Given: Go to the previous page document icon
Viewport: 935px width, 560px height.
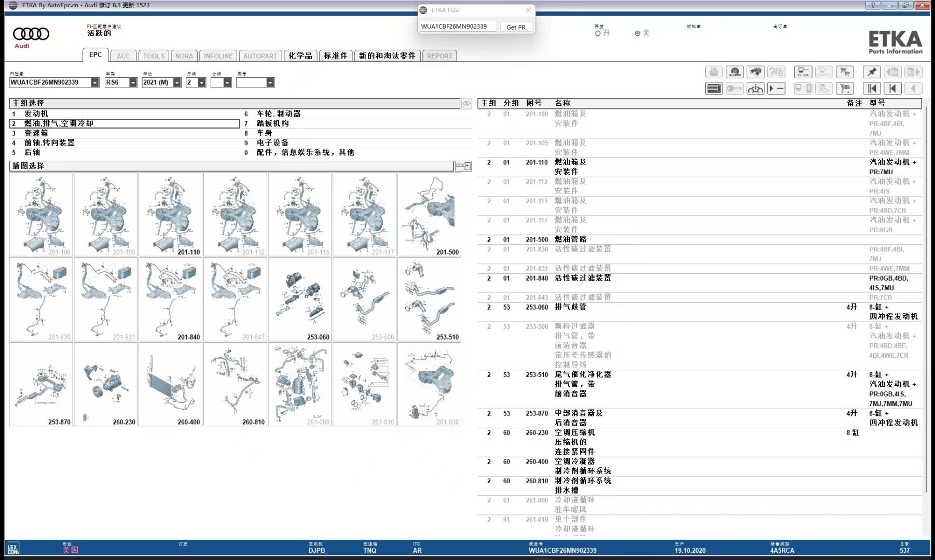Looking at the screenshot, I should (892, 72).
